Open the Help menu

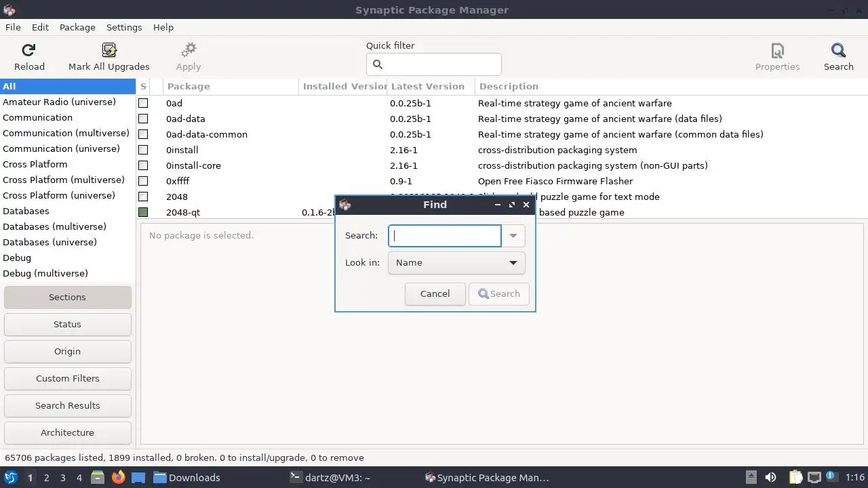pyautogui.click(x=163, y=27)
